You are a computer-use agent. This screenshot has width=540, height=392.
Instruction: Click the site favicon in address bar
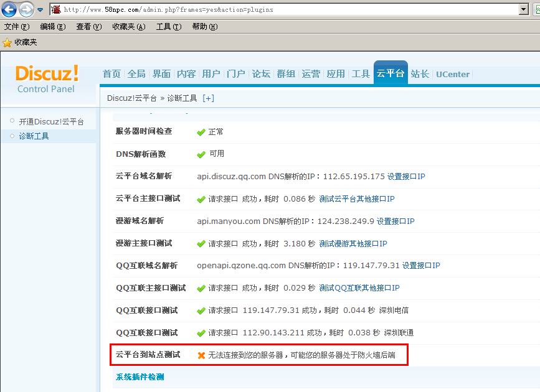pos(56,9)
